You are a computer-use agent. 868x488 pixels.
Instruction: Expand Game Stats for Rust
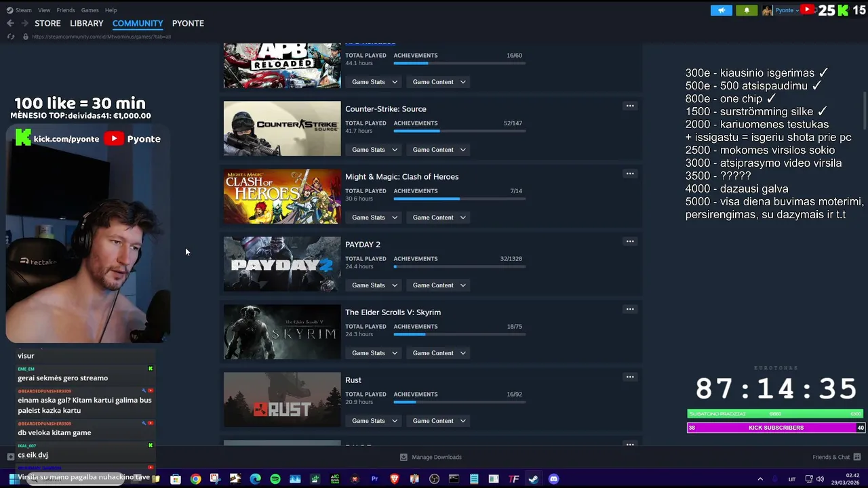[x=374, y=421]
